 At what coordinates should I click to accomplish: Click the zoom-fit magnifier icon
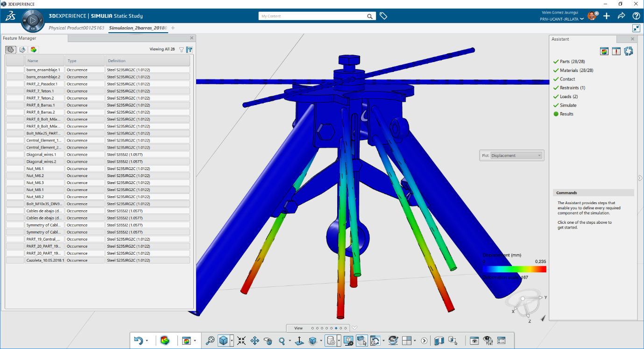point(210,341)
